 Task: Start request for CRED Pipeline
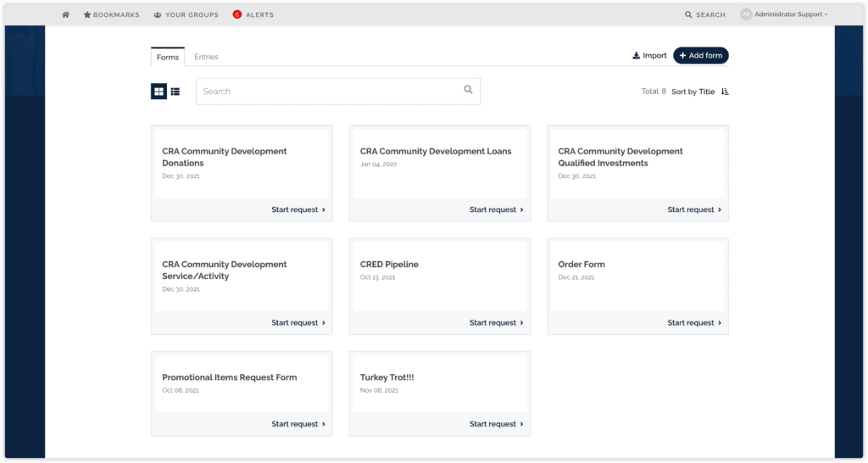tap(497, 323)
